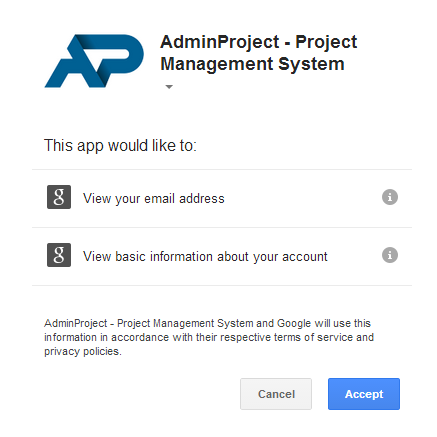Show info for basic account information permission
Viewport: 437px width, 437px height.
click(390, 255)
